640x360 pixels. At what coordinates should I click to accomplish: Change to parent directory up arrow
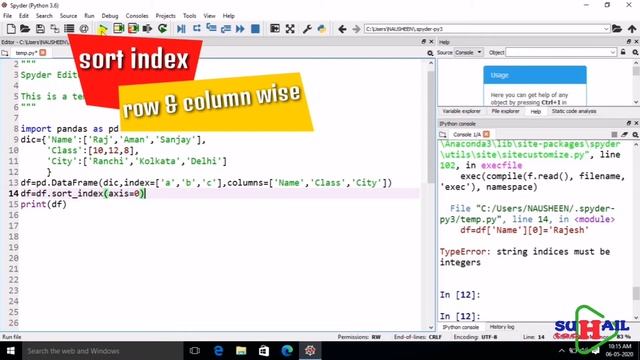click(632, 29)
